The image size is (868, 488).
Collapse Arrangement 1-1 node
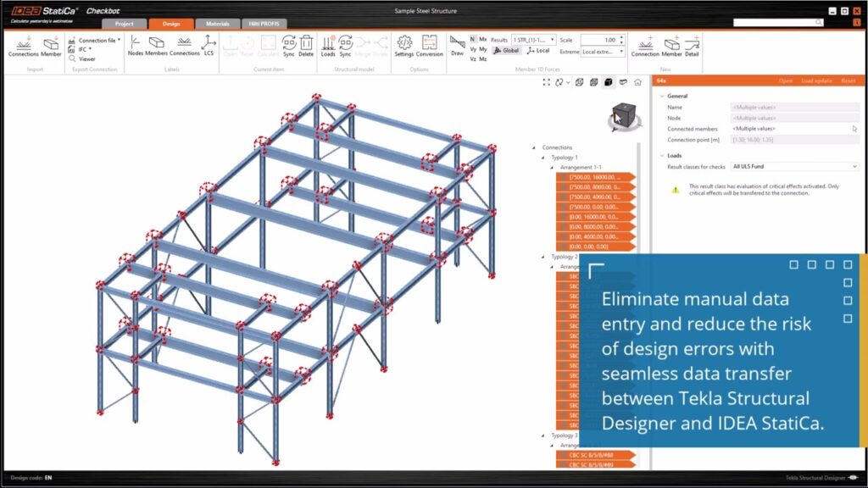tap(552, 168)
